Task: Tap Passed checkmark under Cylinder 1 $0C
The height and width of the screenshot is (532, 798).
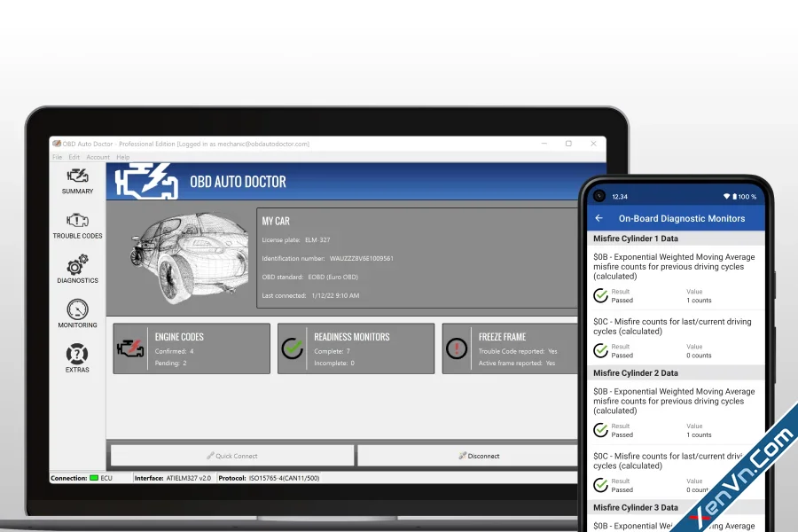Action: 600,350
